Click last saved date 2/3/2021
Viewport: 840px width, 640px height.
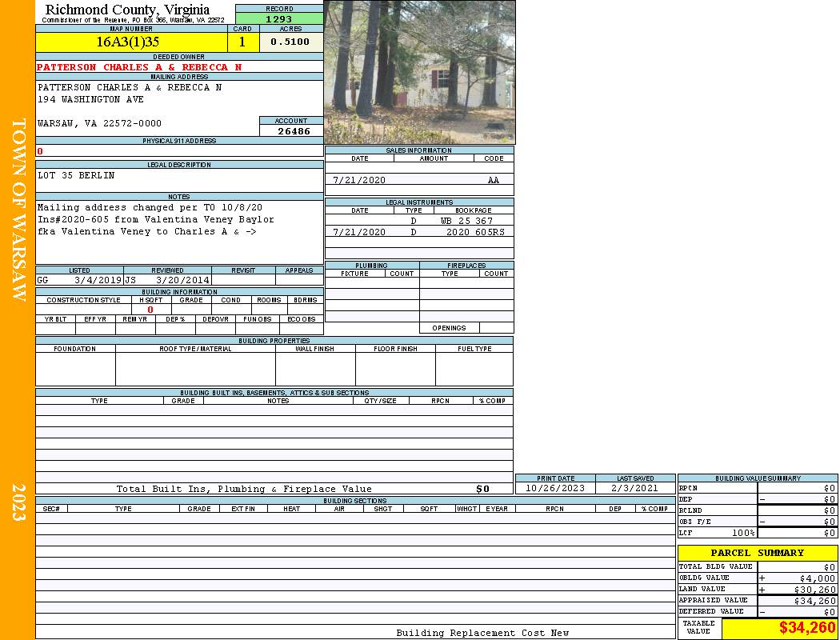pos(634,488)
